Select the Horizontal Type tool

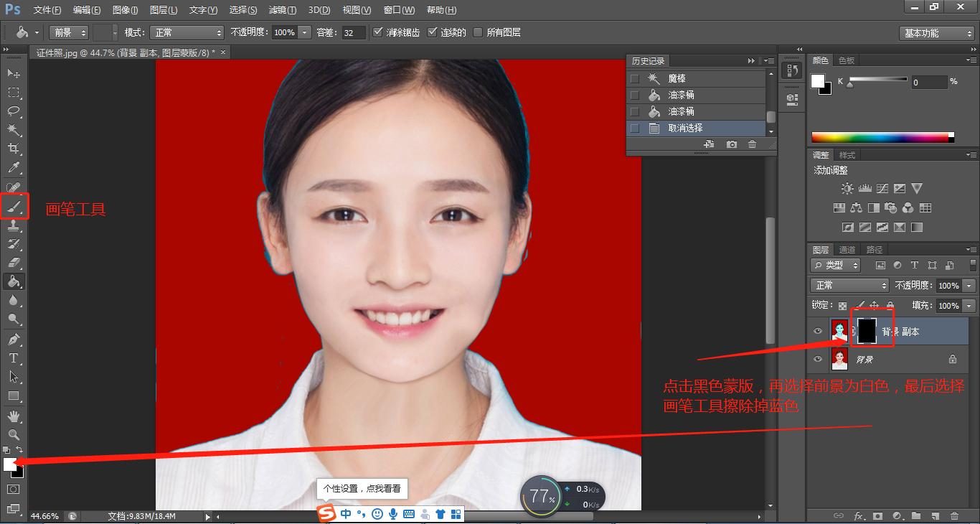coord(14,357)
